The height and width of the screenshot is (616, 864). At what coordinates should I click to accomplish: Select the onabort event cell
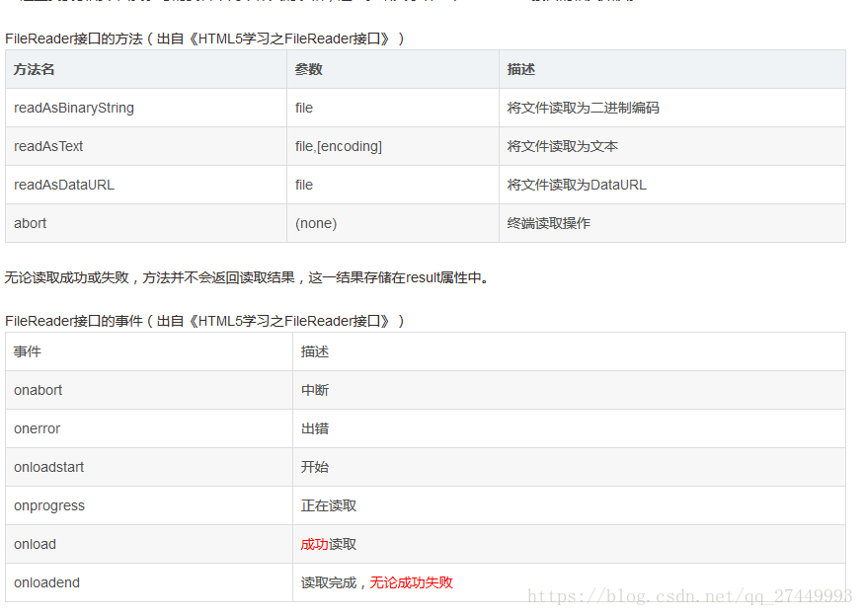149,390
